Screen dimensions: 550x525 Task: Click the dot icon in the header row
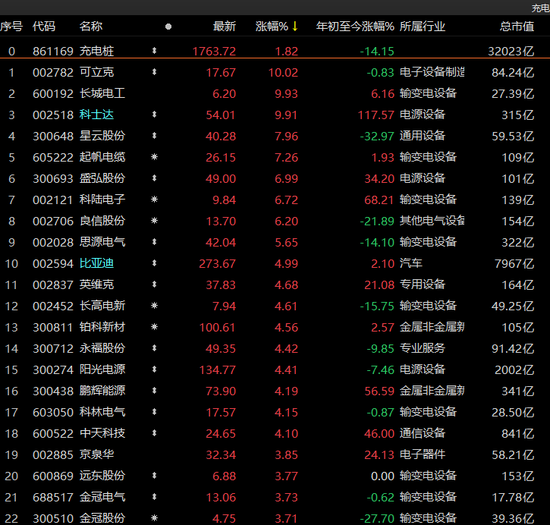(x=168, y=27)
